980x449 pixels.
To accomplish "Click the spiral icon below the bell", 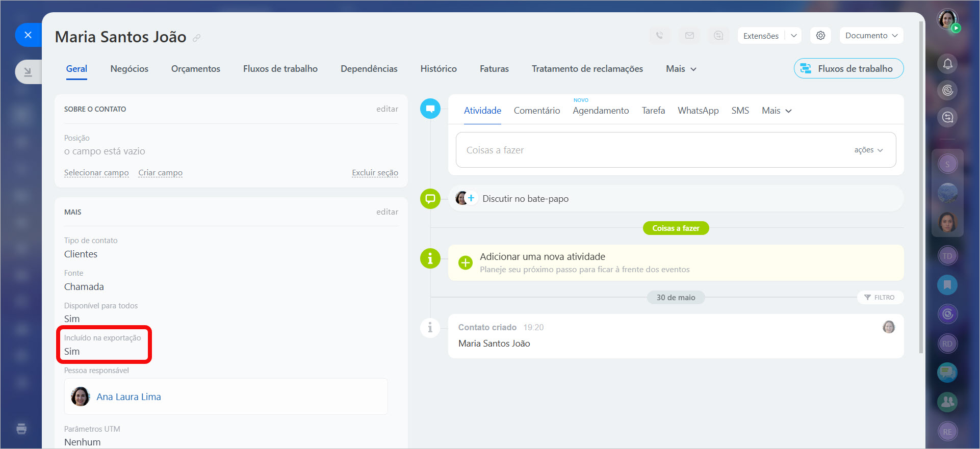I will [947, 91].
